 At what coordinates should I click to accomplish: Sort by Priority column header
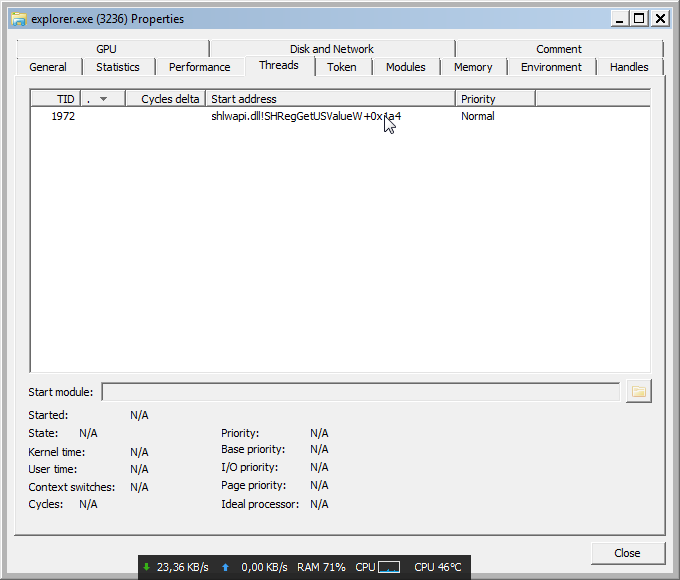[x=495, y=99]
